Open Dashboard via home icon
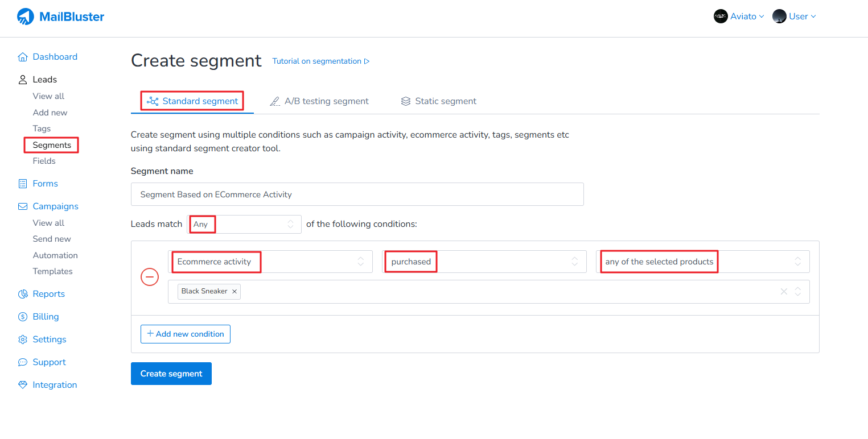This screenshot has height=439, width=868. 23,57
